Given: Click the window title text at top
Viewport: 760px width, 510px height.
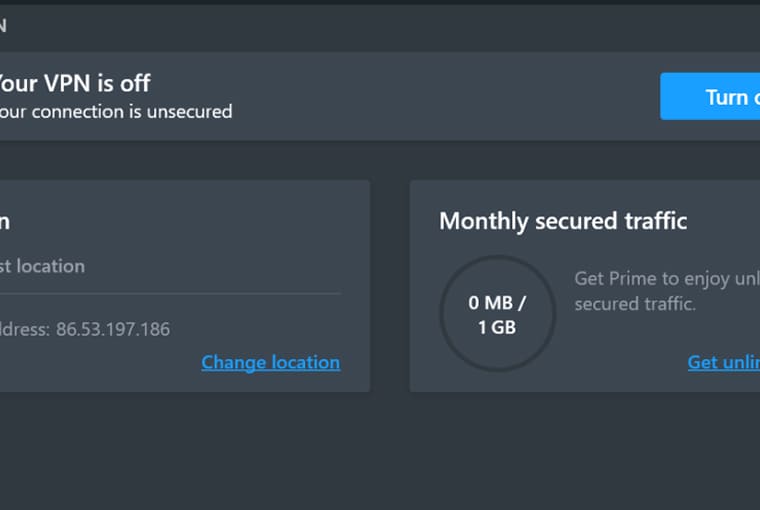Looking at the screenshot, I should (4, 26).
